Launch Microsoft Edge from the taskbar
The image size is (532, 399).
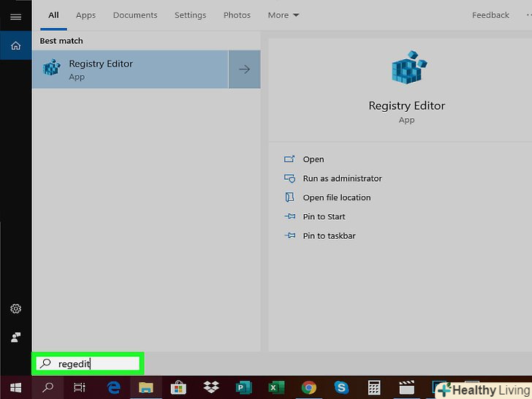coord(113,387)
